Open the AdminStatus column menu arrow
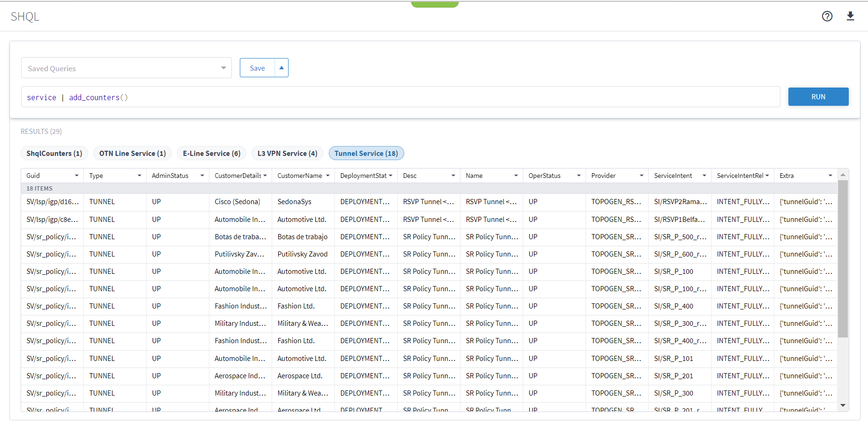 point(202,176)
